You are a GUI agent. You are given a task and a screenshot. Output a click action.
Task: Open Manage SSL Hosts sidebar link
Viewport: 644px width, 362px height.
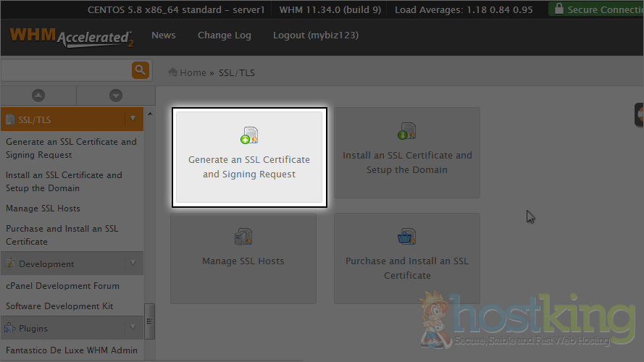[x=43, y=209]
